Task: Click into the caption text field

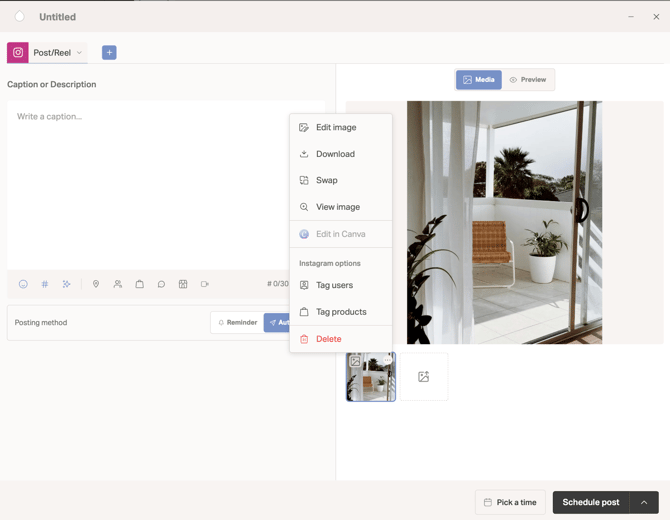Action: (x=166, y=185)
